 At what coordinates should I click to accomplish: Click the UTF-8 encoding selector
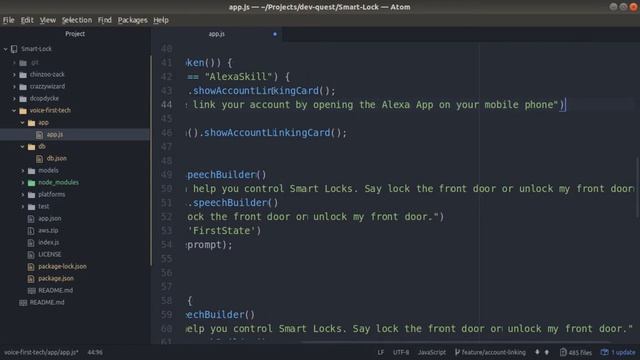pos(401,352)
